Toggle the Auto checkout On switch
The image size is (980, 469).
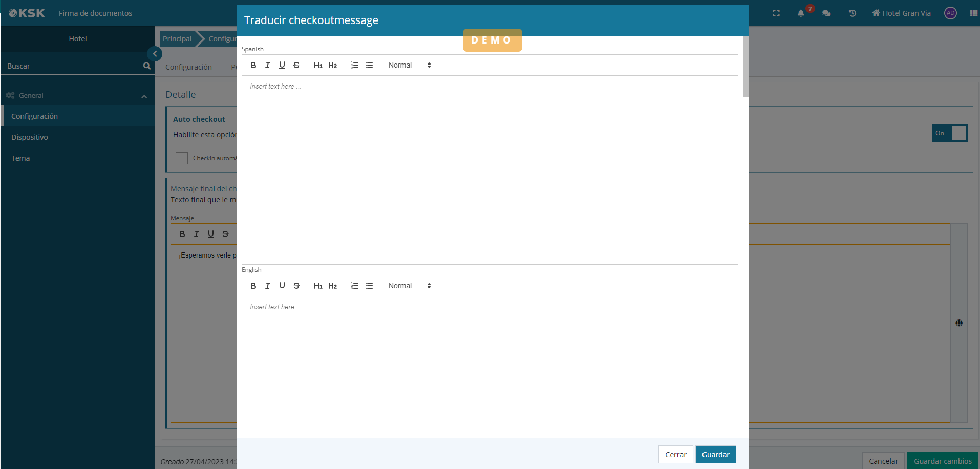949,133
